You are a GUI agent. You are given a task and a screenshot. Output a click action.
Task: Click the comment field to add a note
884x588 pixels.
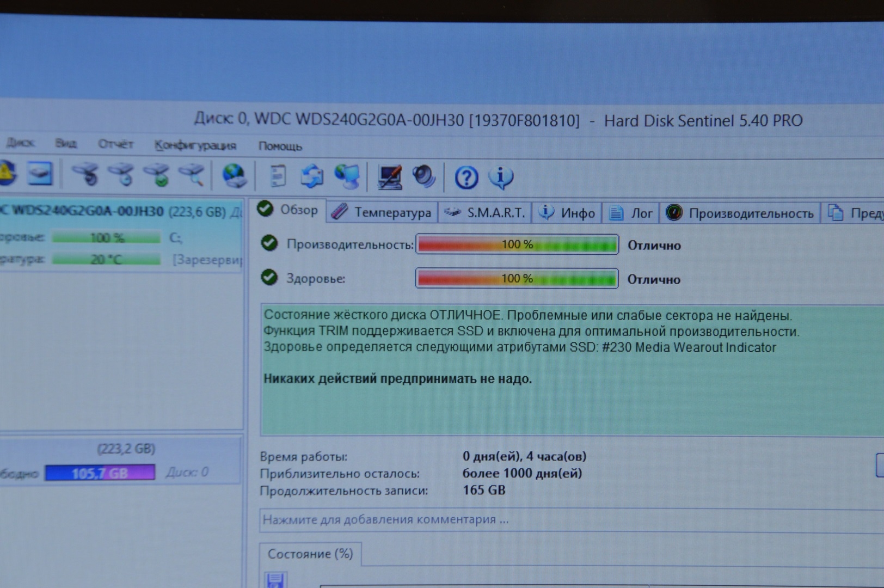point(544,519)
